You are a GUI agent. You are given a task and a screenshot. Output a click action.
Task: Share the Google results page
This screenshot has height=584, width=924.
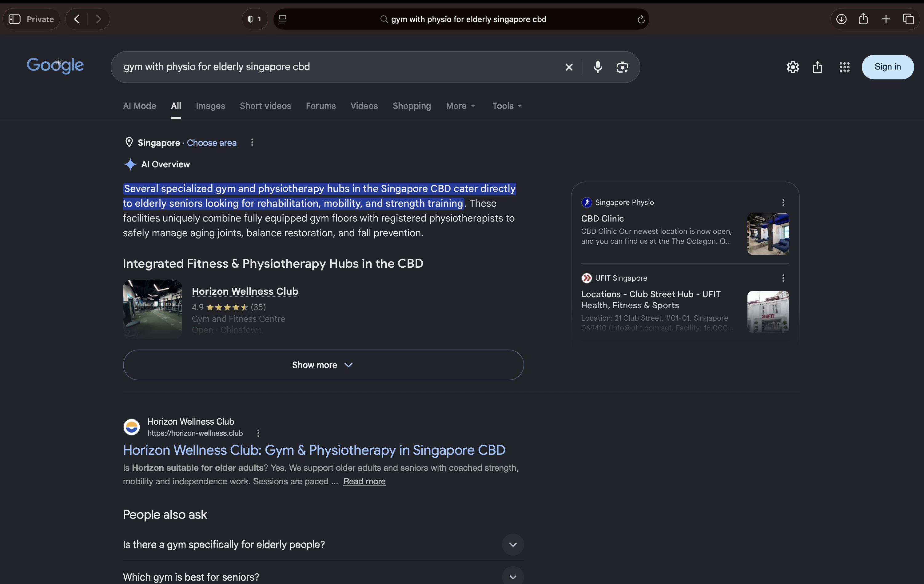click(817, 67)
